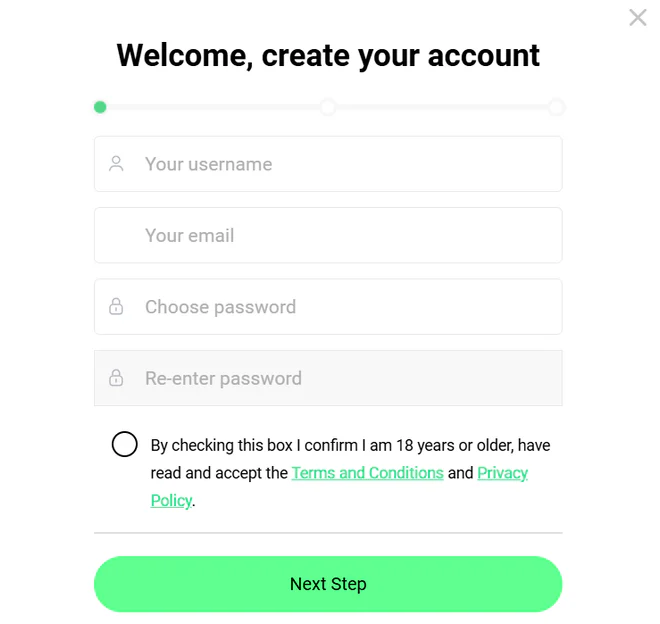Click progress track between middle and final steps
660x624 pixels.
point(442,107)
